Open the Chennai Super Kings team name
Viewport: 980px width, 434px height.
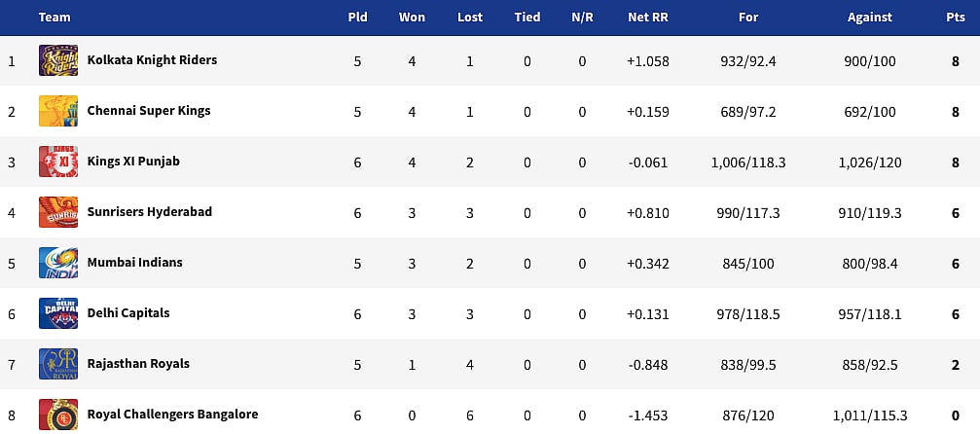149,111
